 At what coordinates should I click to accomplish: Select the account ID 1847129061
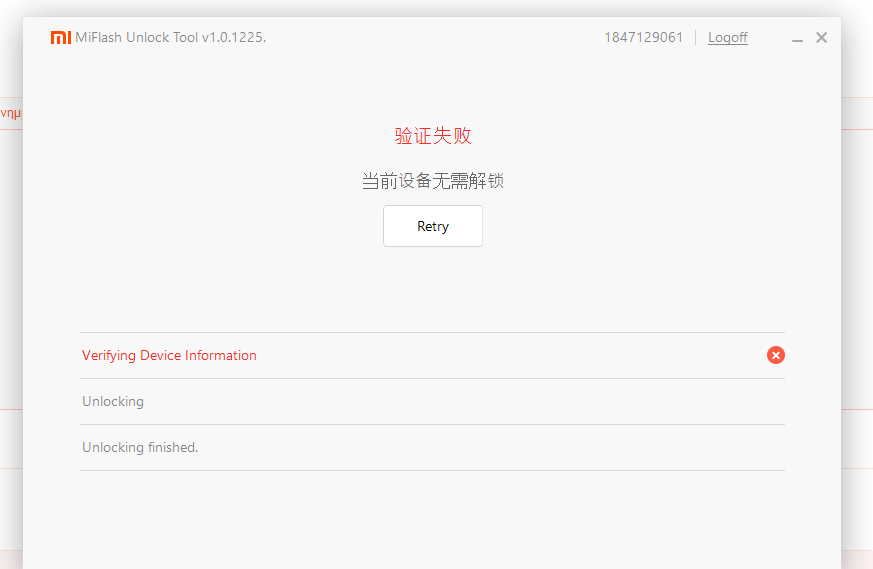pos(644,37)
